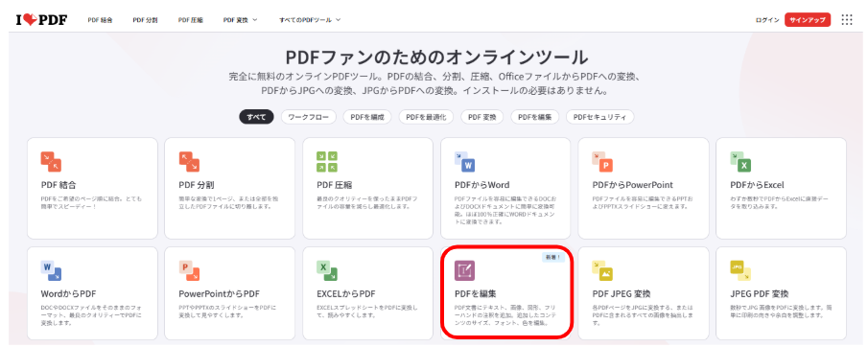Select the ワークフロー filter tab
The height and width of the screenshot is (347, 868).
(x=308, y=117)
